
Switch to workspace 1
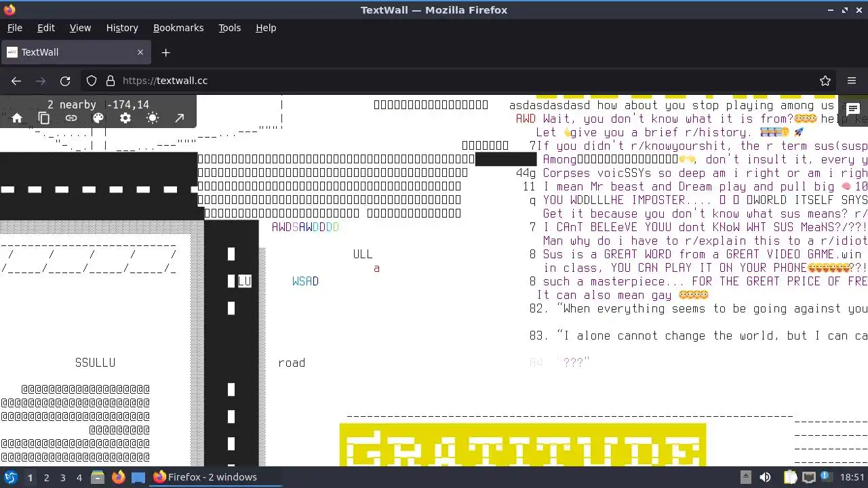coord(30,477)
